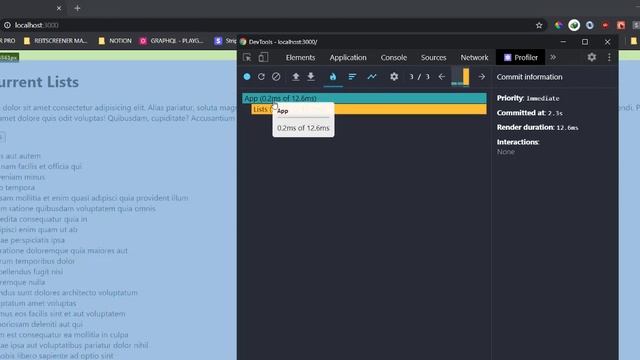The height and width of the screenshot is (360, 640).
Task: Activate the inspect element picker
Action: (x=247, y=58)
